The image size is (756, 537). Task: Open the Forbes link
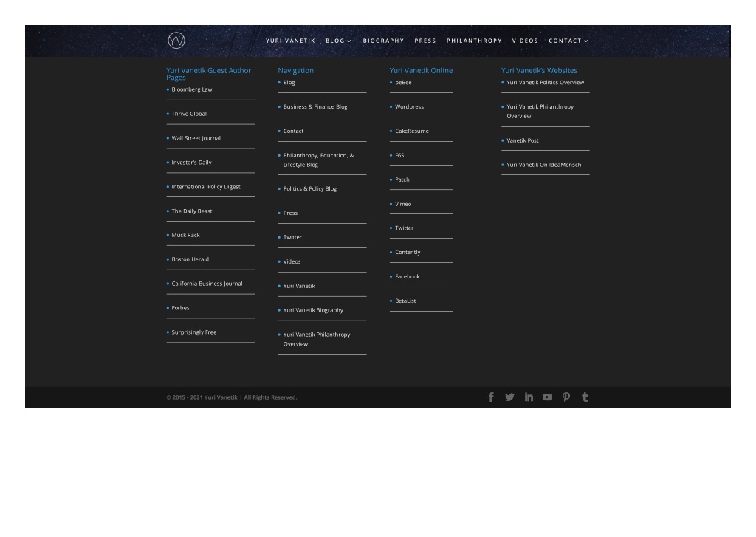tap(180, 308)
